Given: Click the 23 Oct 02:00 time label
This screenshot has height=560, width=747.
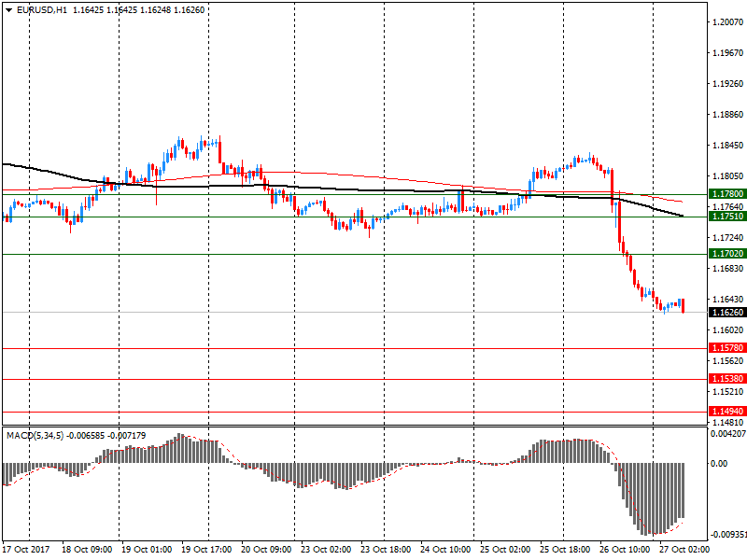Looking at the screenshot, I should click(326, 550).
